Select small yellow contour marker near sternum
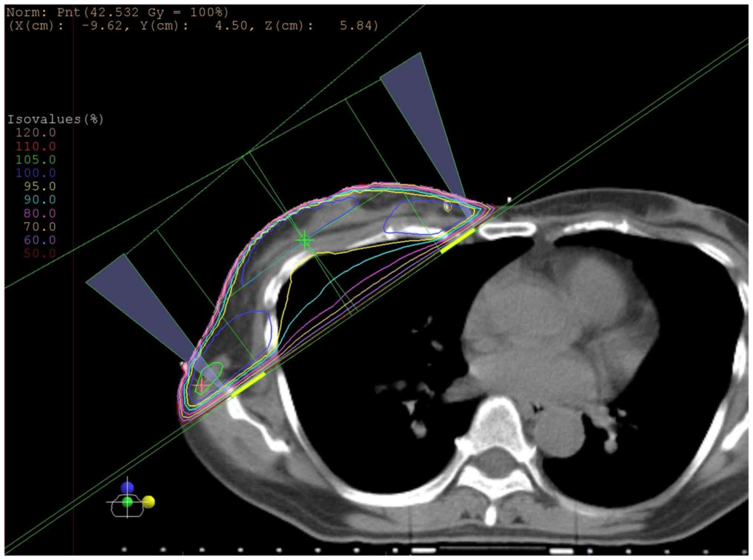Image resolution: width=753 pixels, height=560 pixels. [448, 207]
